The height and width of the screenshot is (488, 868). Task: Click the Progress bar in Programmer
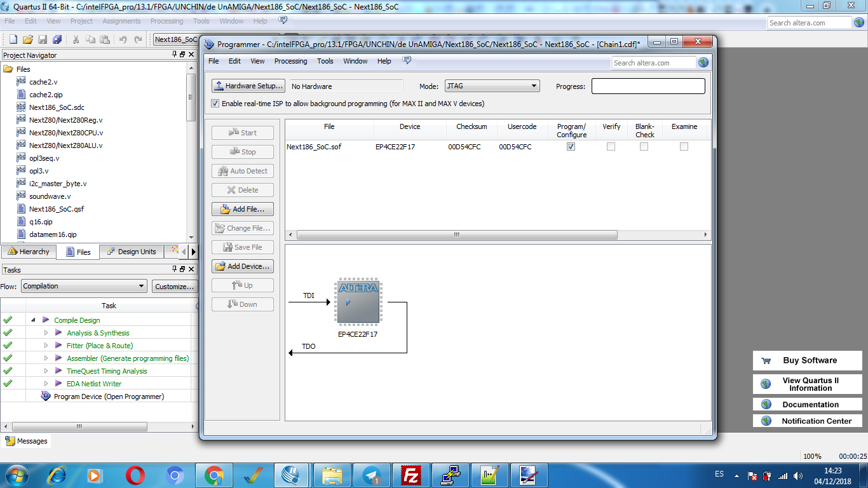[648, 86]
